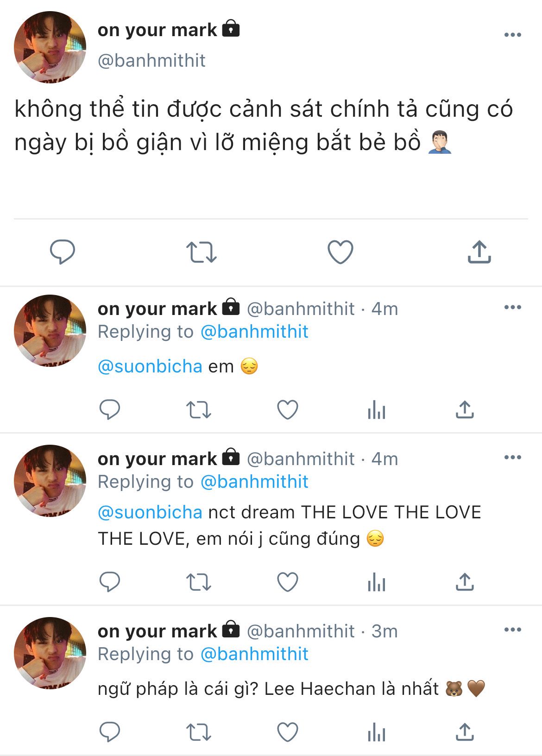Viewport: 542px width, 756px height.
Task: Open more options on main tweet
Action: (512, 35)
